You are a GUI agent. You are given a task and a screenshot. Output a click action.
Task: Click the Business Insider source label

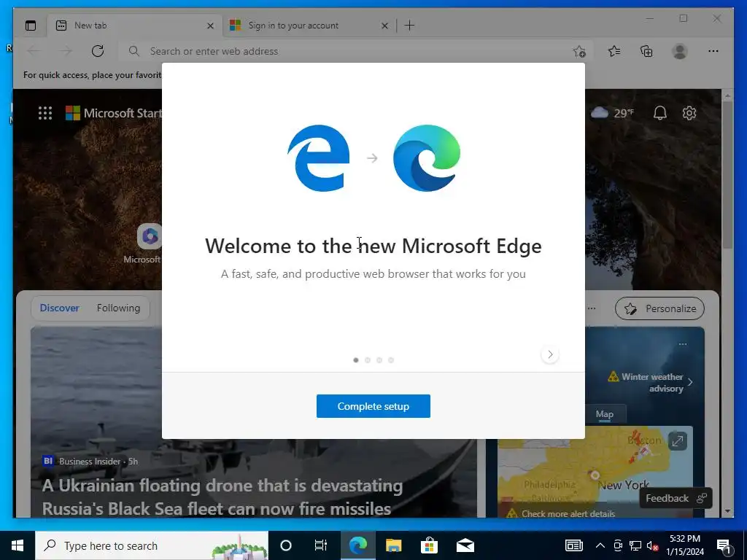(x=90, y=462)
